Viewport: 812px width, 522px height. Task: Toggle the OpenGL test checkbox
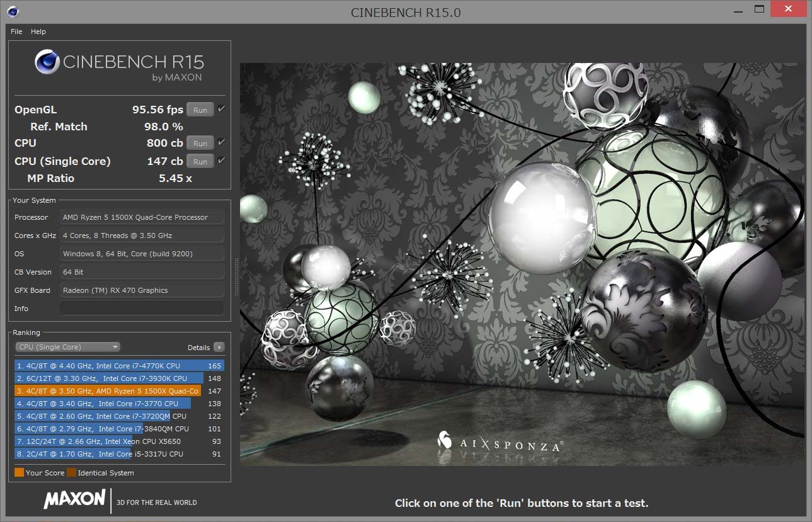coord(221,109)
